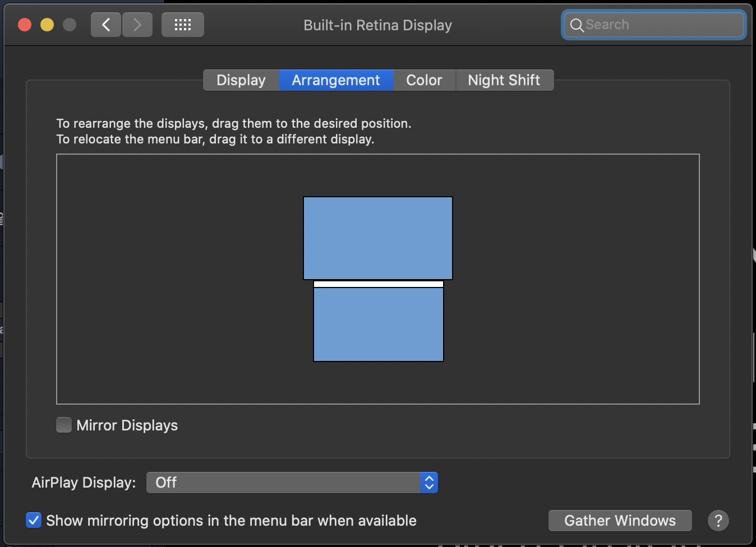Click the back navigation arrow

[x=105, y=24]
